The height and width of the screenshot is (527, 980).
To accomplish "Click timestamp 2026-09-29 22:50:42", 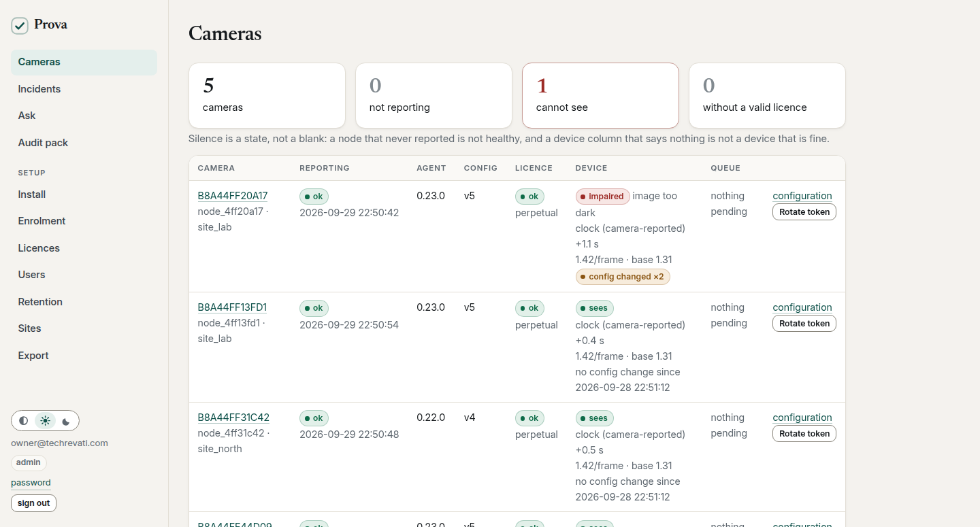I will point(349,213).
